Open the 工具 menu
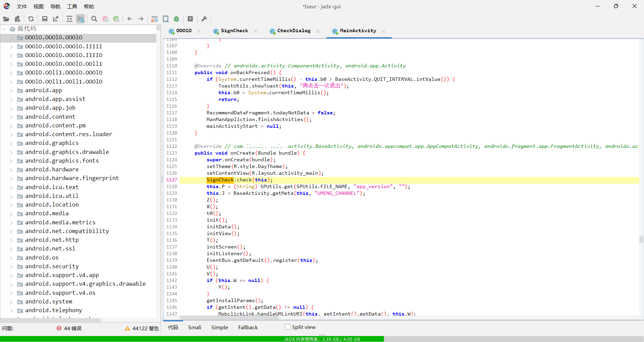The height and width of the screenshot is (342, 644). (x=72, y=6)
